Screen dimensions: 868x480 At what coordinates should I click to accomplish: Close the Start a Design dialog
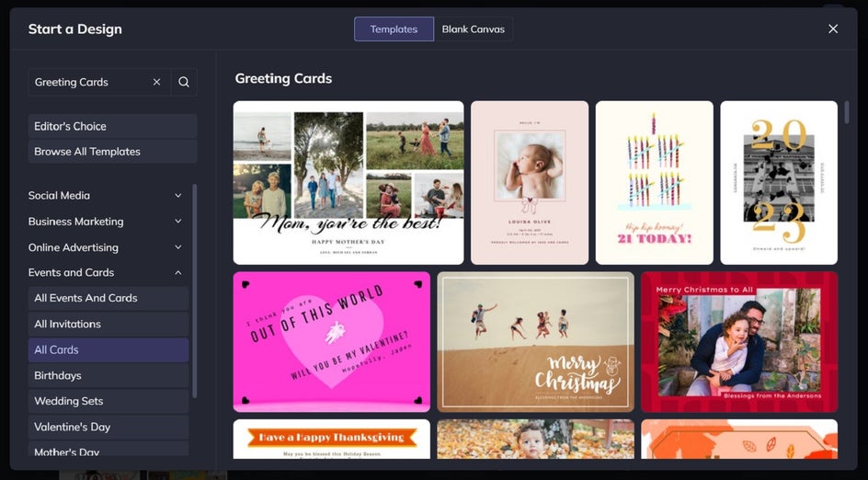832,29
